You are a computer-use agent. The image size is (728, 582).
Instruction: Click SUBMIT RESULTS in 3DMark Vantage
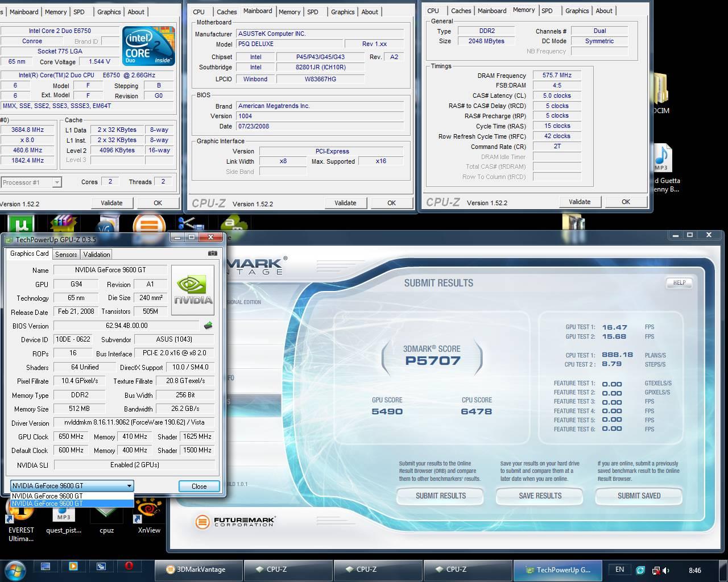pyautogui.click(x=441, y=496)
